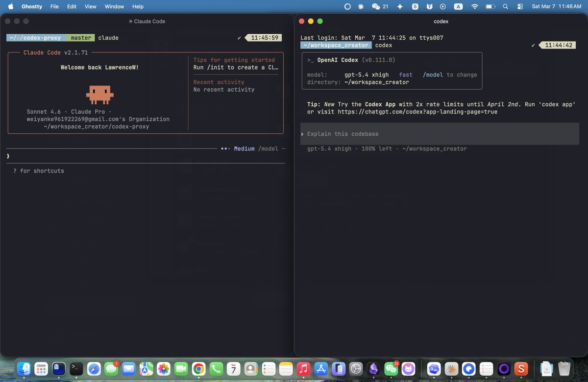Image resolution: width=588 pixels, height=382 pixels.
Task: Click the Sat Mar 7 menu bar clock
Action: coord(556,6)
